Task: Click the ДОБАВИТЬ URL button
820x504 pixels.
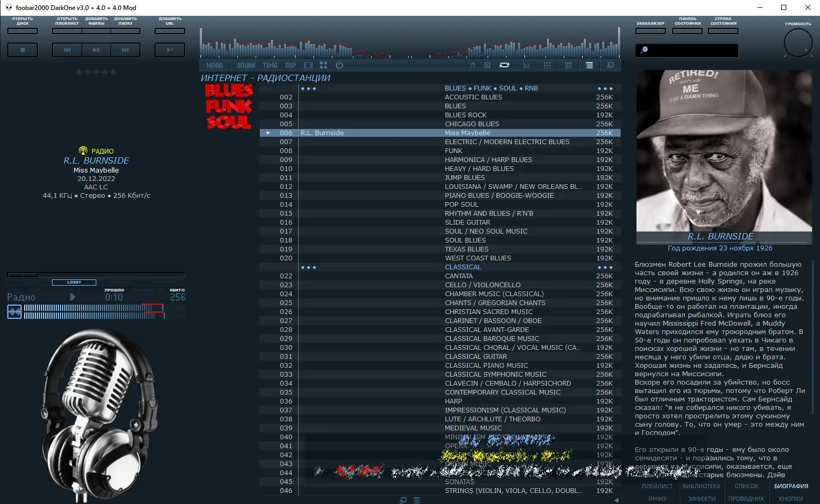Action: click(169, 31)
